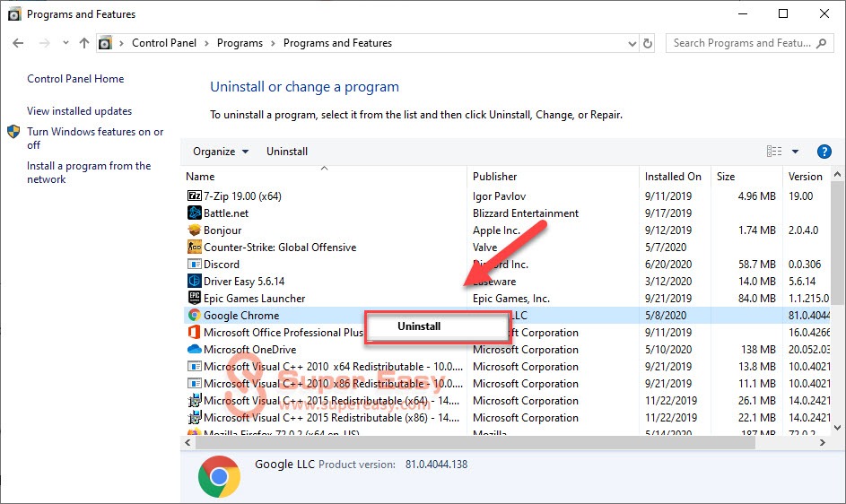Screen dimensions: 846x504
Task: Navigate to Programs breadcrumb
Action: coord(240,43)
